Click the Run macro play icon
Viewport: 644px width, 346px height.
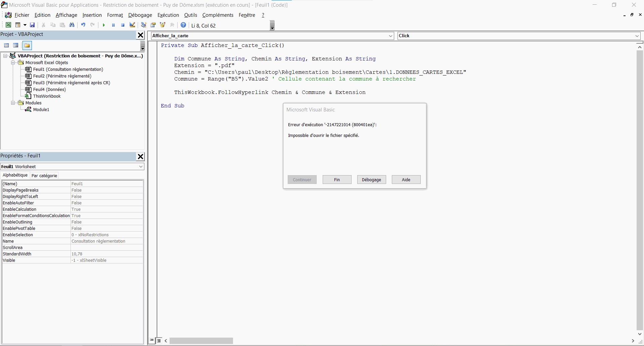coord(104,25)
